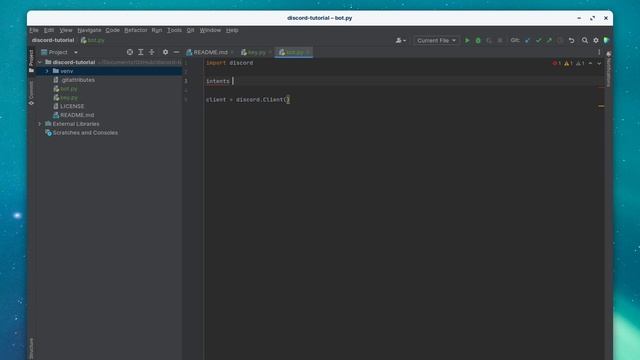This screenshot has height=360, width=640.
Task: Open the Current File run configuration dropdown
Action: (436, 40)
